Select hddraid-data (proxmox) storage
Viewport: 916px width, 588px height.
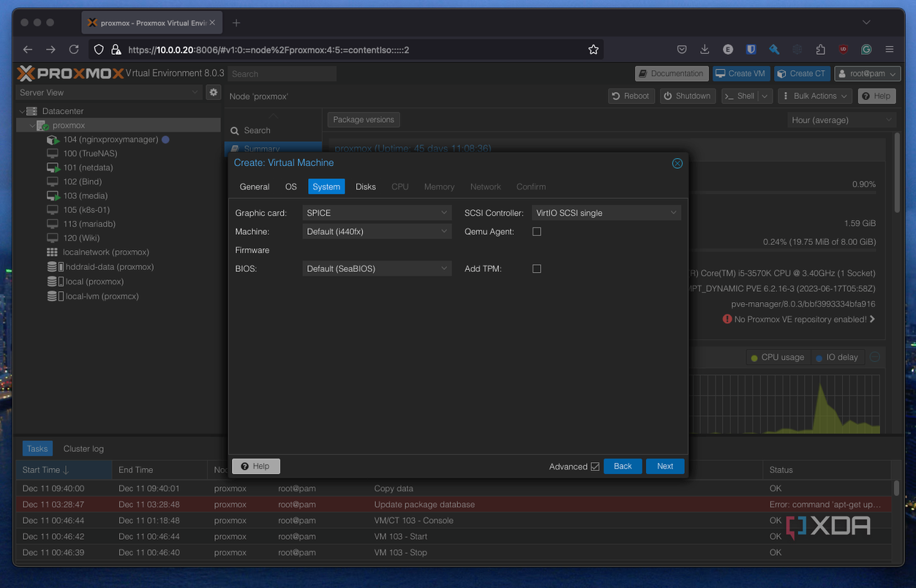pyautogui.click(x=110, y=267)
